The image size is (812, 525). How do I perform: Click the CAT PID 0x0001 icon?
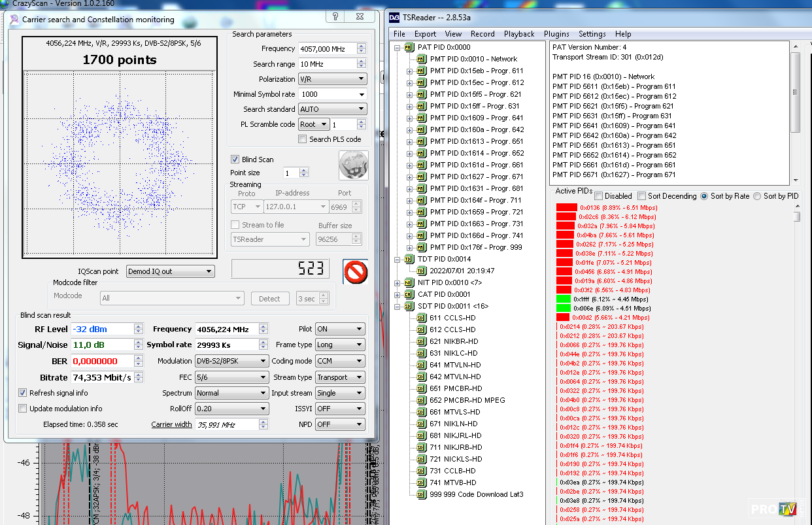click(409, 294)
